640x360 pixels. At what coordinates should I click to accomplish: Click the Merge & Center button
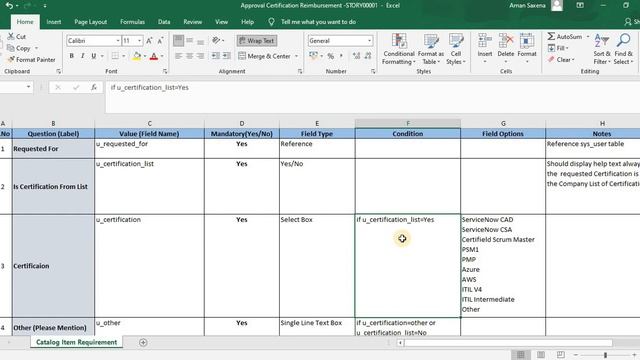tap(264, 56)
